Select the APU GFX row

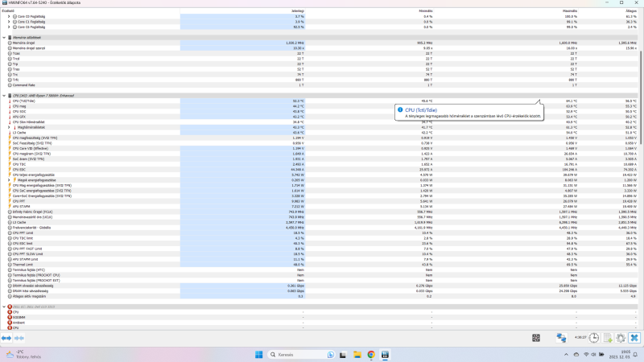[x=320, y=117]
